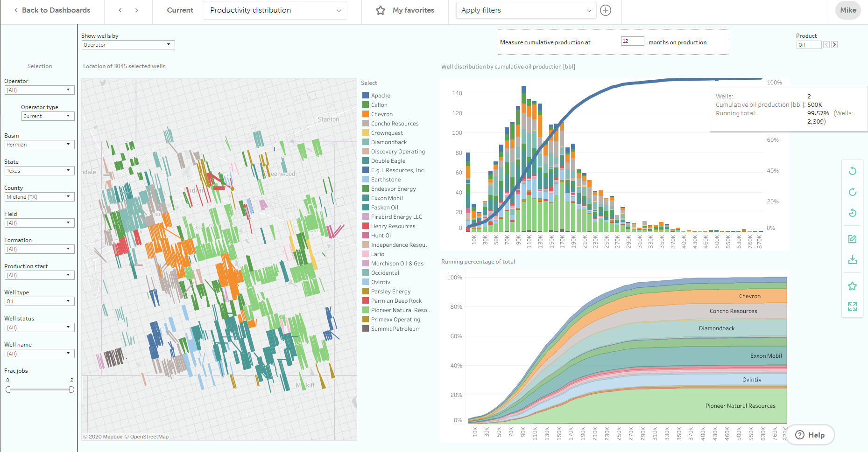The height and width of the screenshot is (452, 868).
Task: Click the Summit Petroleum legend entry
Action: point(395,329)
